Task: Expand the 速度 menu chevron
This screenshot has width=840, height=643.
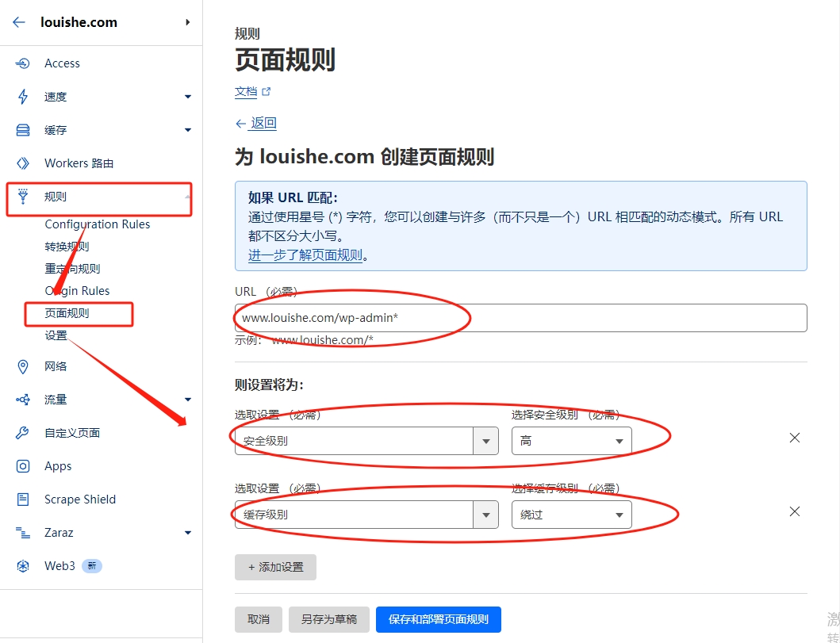Action: (x=187, y=97)
